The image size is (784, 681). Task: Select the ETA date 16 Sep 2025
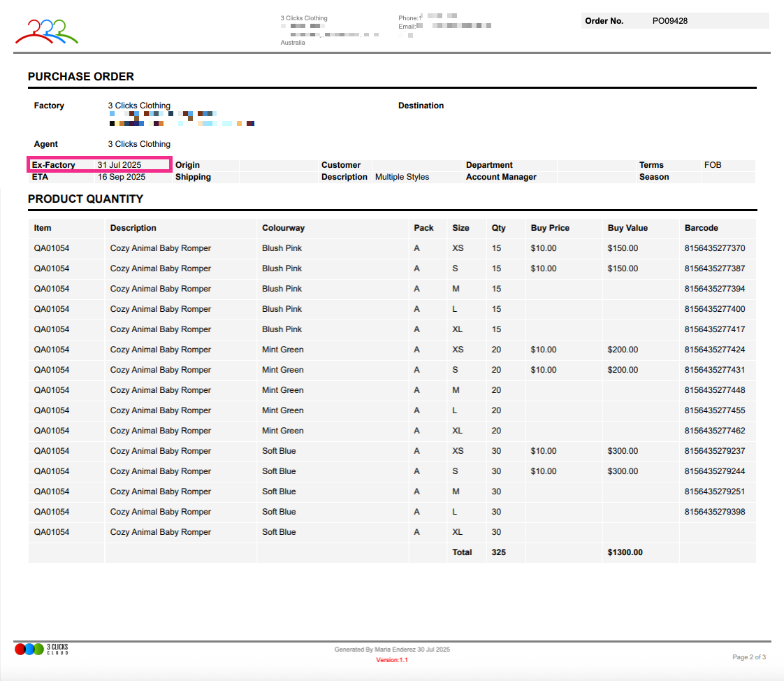click(122, 177)
